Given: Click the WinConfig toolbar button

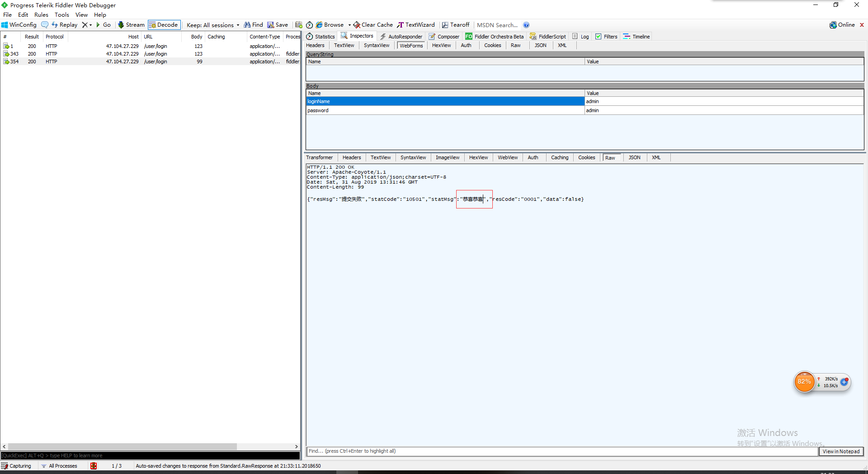Looking at the screenshot, I should click(x=19, y=25).
